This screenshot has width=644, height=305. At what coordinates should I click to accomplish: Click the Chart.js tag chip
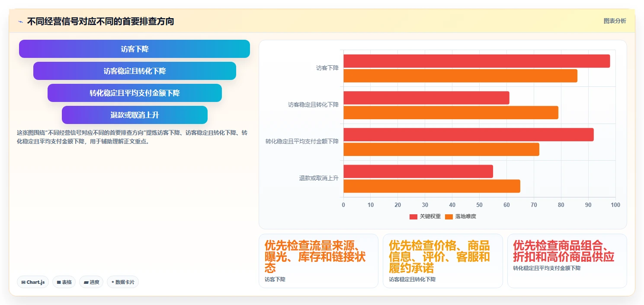point(33,282)
